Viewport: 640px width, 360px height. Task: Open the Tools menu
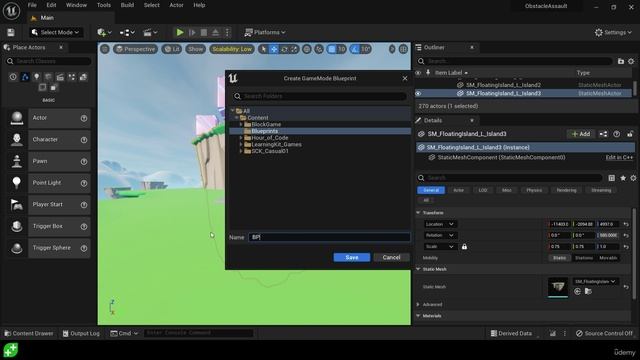[x=104, y=5]
